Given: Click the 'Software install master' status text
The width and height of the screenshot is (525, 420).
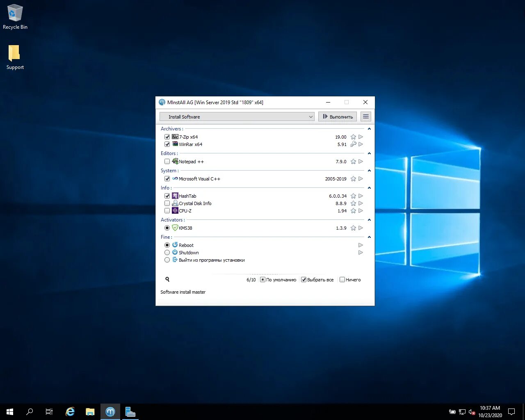Looking at the screenshot, I should [x=183, y=292].
